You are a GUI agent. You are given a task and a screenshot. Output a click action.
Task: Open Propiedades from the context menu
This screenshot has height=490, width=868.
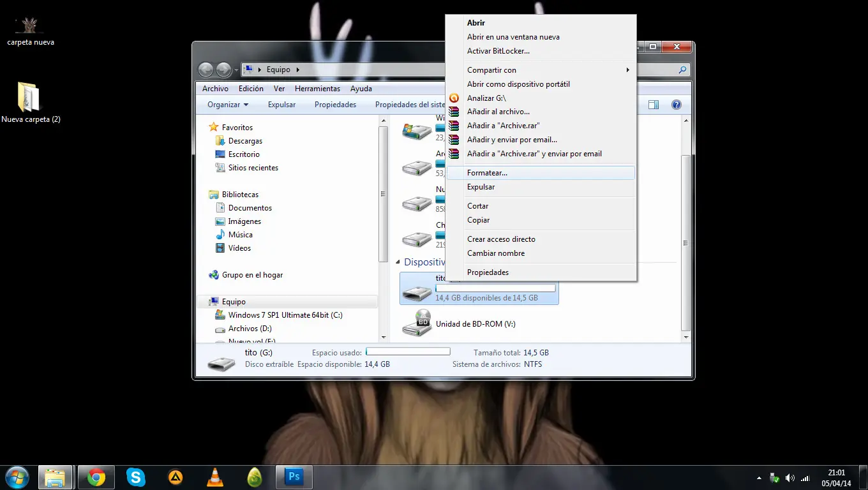[x=541, y=272]
